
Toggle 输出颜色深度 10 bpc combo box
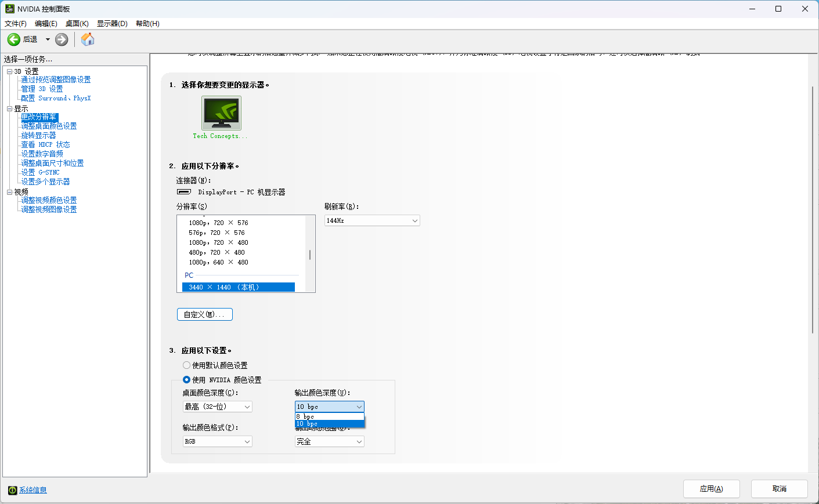click(x=330, y=407)
